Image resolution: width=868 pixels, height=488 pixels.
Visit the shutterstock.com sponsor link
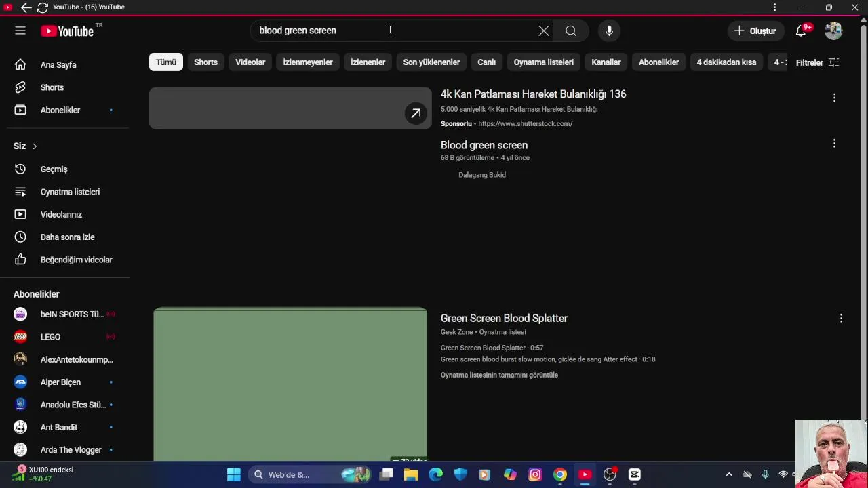(x=525, y=123)
